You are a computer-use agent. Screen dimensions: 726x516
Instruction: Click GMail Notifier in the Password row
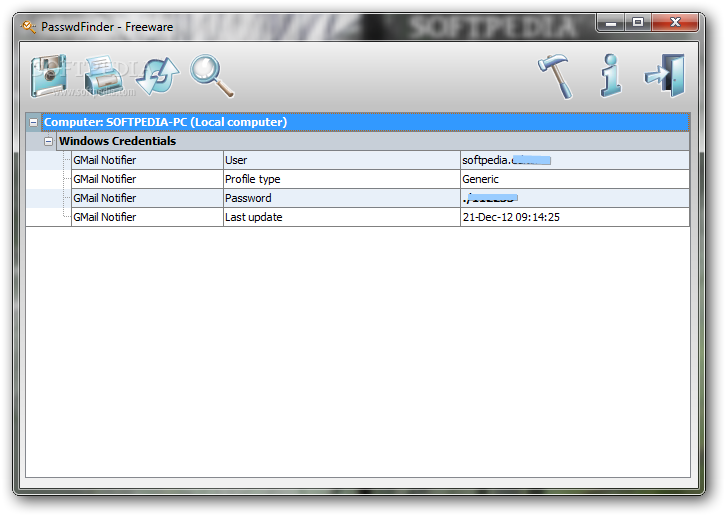(147, 198)
